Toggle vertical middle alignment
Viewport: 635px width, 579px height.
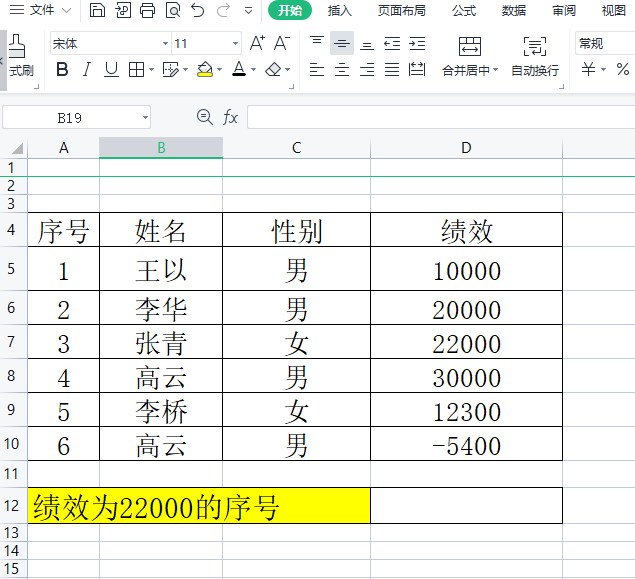point(342,43)
